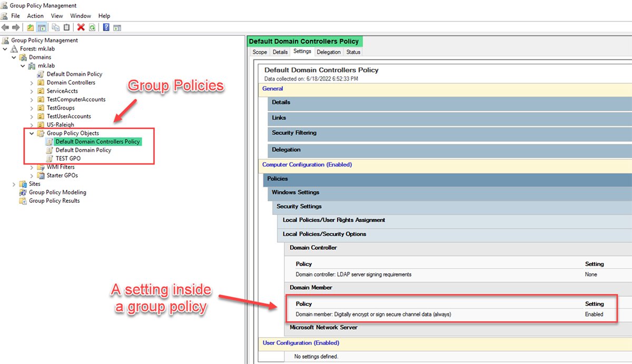632x364 pixels.
Task: Open the Action menu
Action: (x=35, y=15)
